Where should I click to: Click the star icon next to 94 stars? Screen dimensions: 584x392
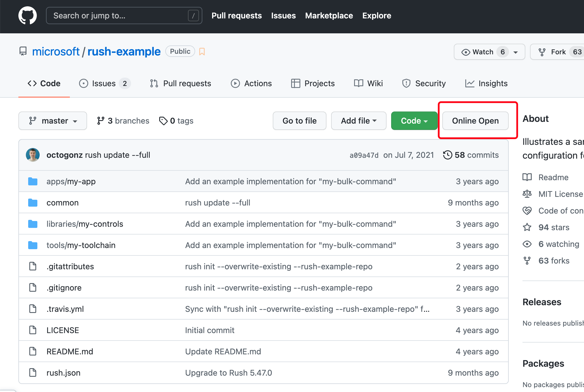[527, 227]
